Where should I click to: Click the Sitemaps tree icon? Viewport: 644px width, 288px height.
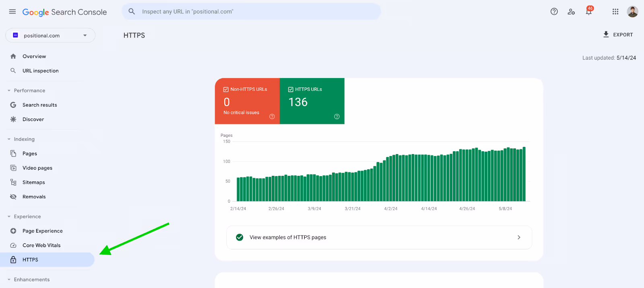[13, 182]
